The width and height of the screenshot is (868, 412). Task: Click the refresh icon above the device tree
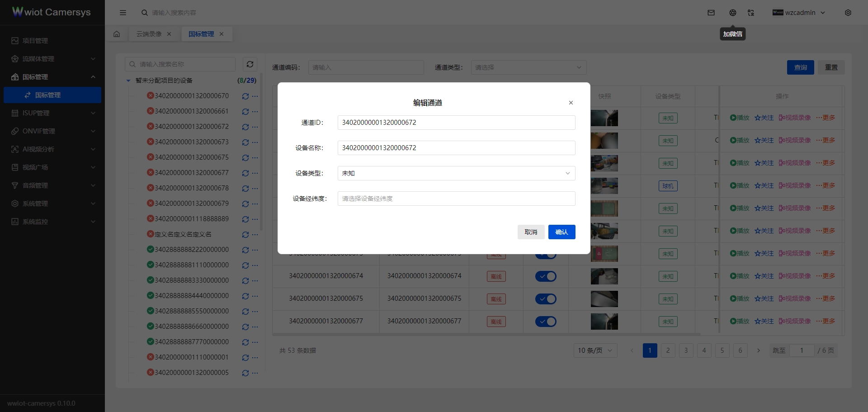250,64
